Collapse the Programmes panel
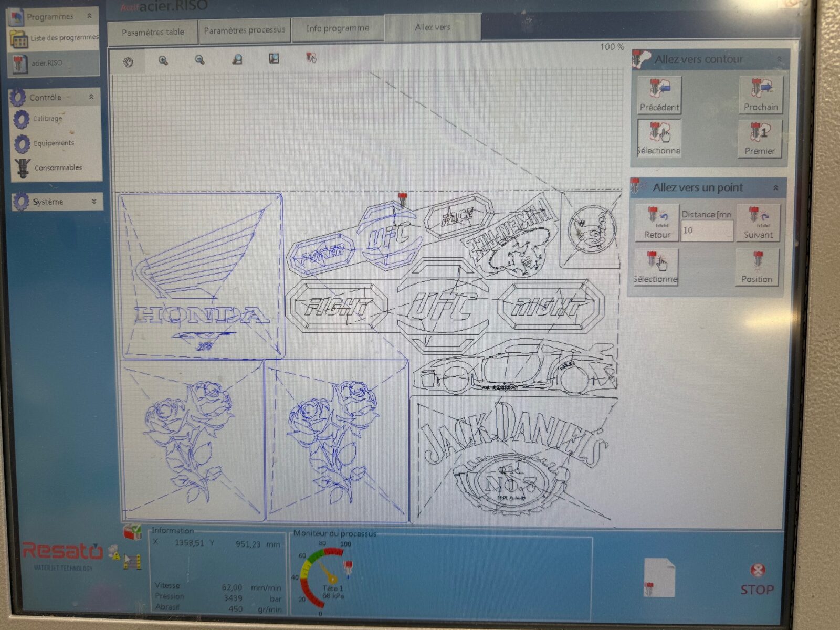The image size is (840, 630). pyautogui.click(x=89, y=16)
